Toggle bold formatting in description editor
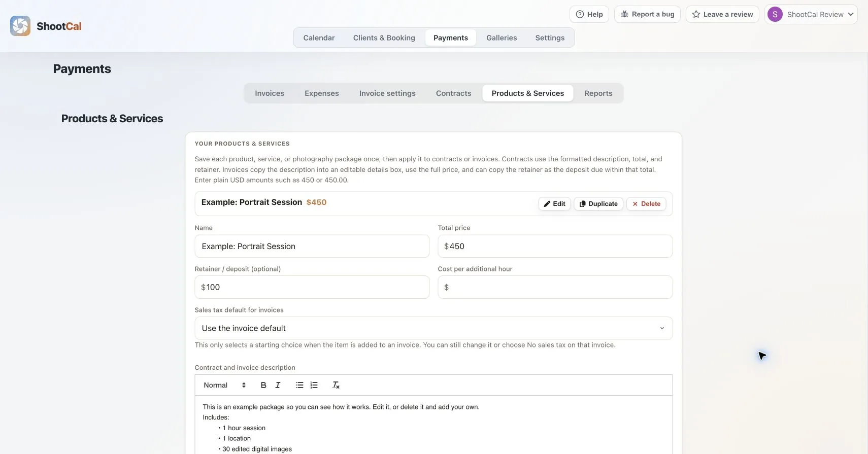Image resolution: width=868 pixels, height=454 pixels. pyautogui.click(x=263, y=385)
